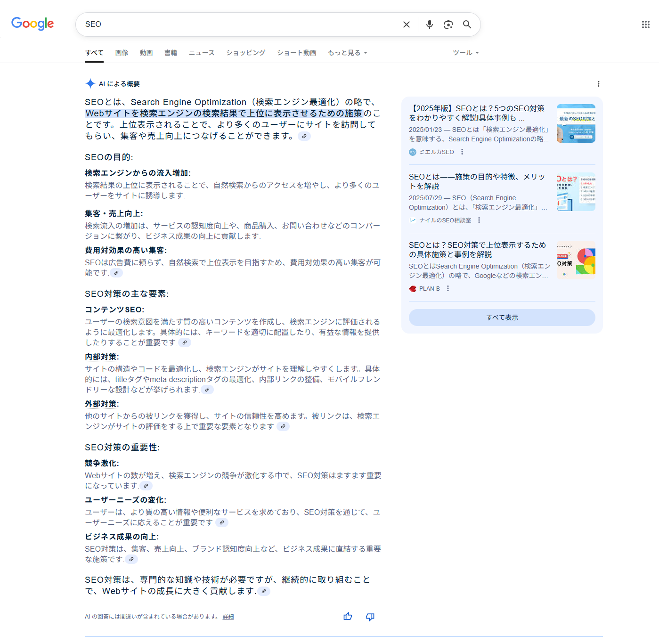This screenshot has width=659, height=644.
Task: Open SEOとは？SEO対策で上位表示する article
Action: click(x=478, y=250)
